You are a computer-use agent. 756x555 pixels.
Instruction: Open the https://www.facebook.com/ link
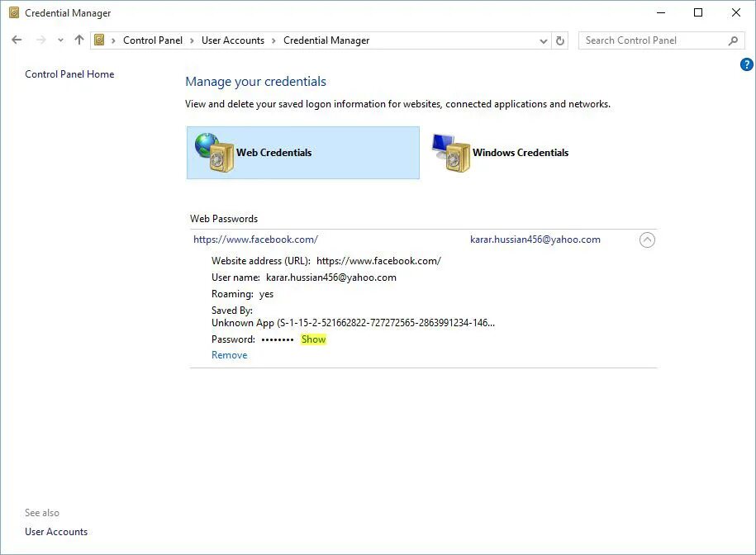[255, 239]
